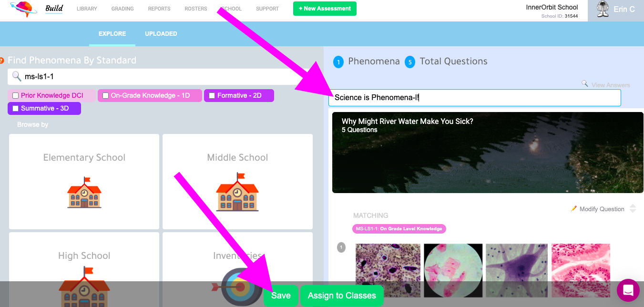Click the Modify Question pencil icon

click(x=574, y=209)
